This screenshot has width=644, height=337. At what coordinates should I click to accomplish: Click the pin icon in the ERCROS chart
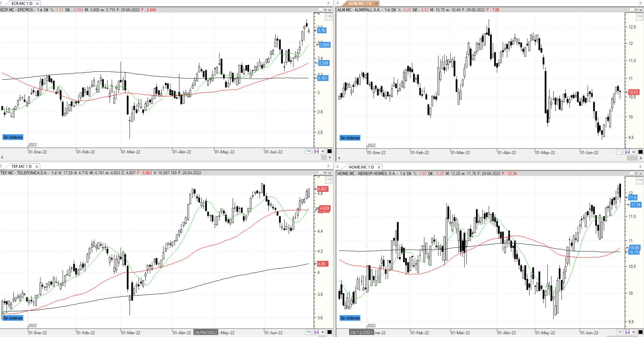pos(322,151)
